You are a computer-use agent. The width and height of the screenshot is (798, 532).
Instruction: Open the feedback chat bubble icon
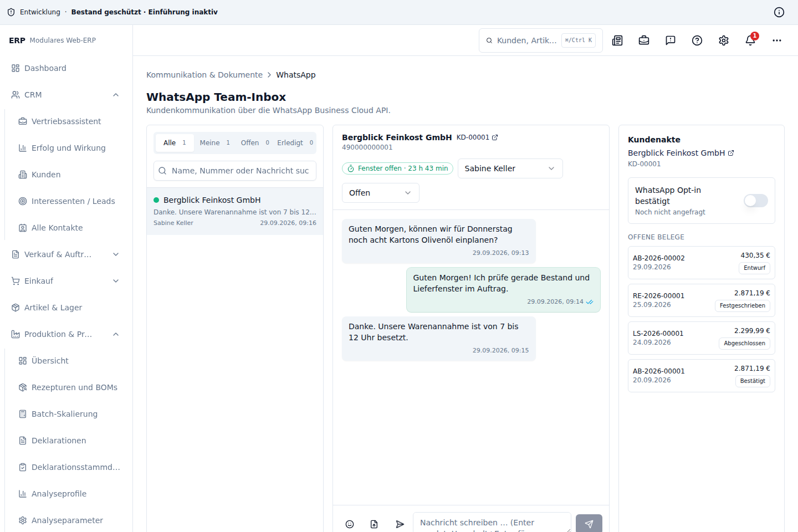click(671, 40)
